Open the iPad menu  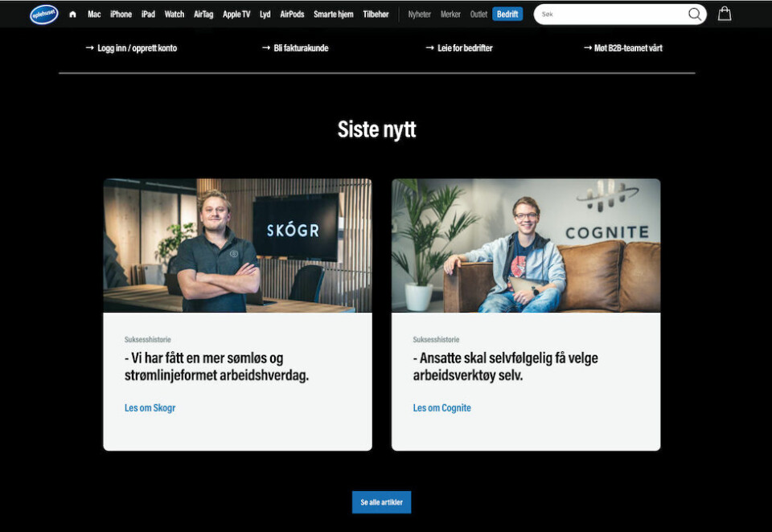click(148, 14)
